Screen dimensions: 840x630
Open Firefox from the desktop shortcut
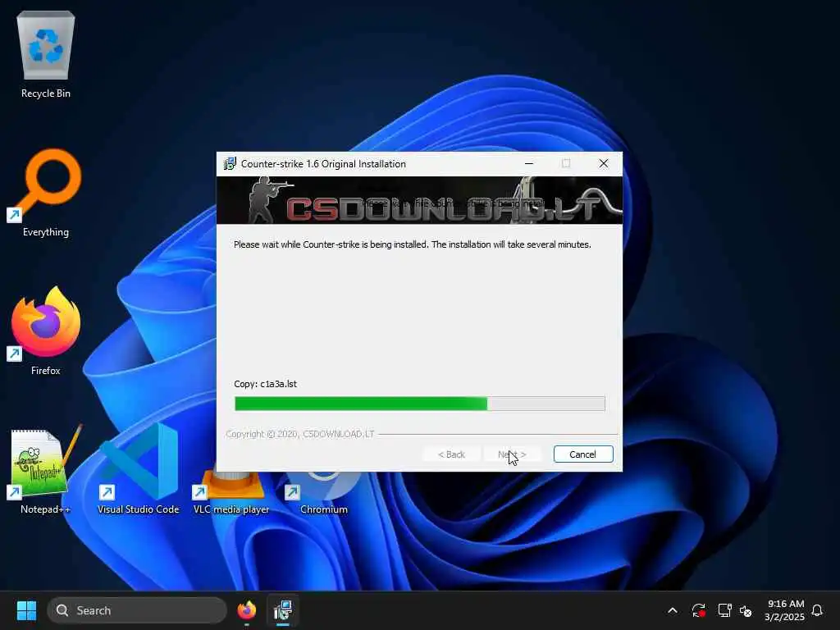pos(46,331)
